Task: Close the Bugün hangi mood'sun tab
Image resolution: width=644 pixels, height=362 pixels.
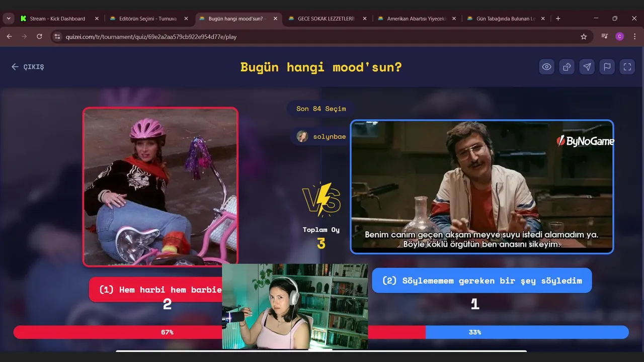Action: (x=275, y=19)
